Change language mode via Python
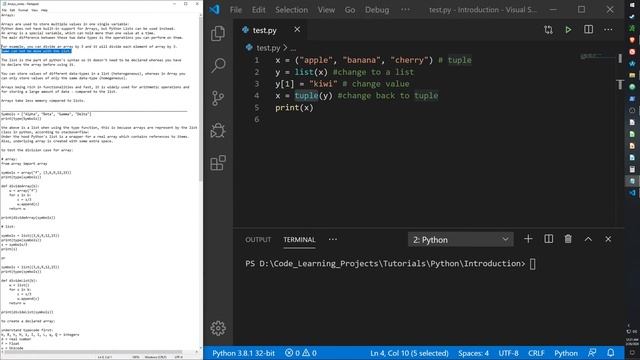Screen dimensions: 640x360 (x=566, y=353)
